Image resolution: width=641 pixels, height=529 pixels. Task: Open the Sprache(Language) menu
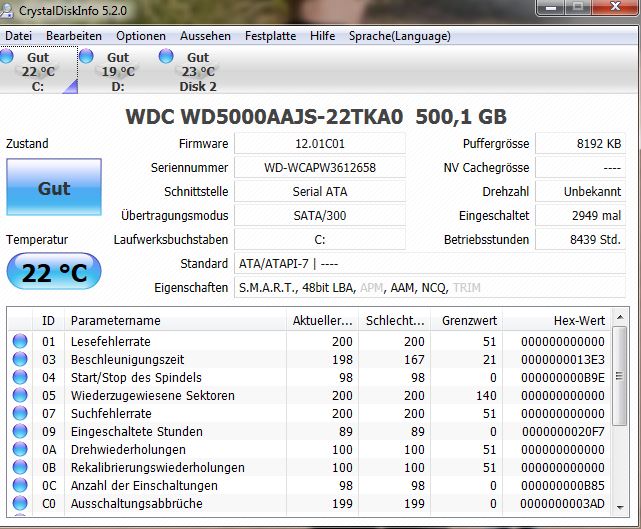pyautogui.click(x=400, y=36)
